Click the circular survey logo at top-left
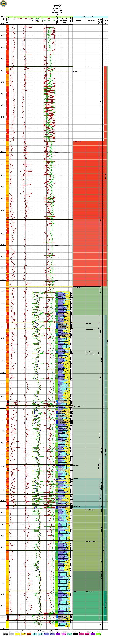 pyautogui.click(x=3, y=3)
